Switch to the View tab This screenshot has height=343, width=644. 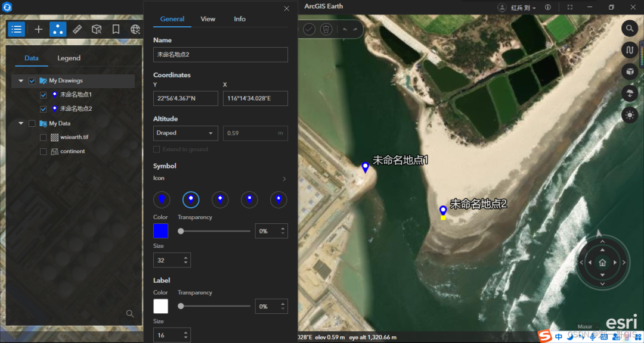pos(208,19)
